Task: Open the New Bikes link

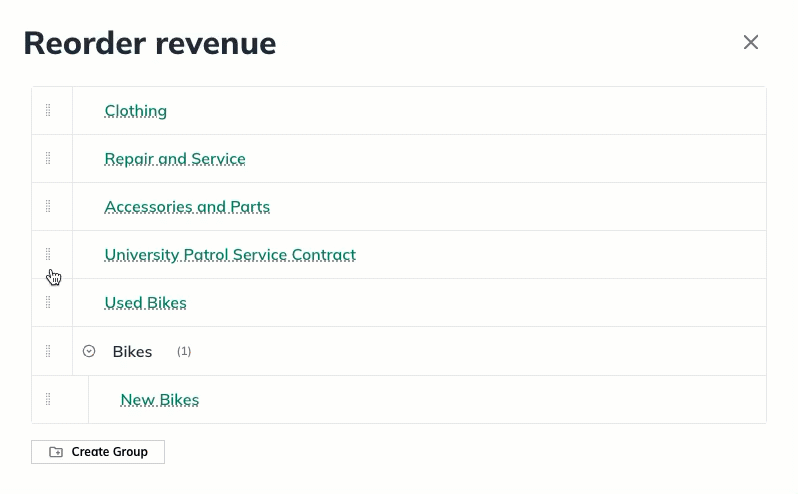Action: [x=160, y=400]
